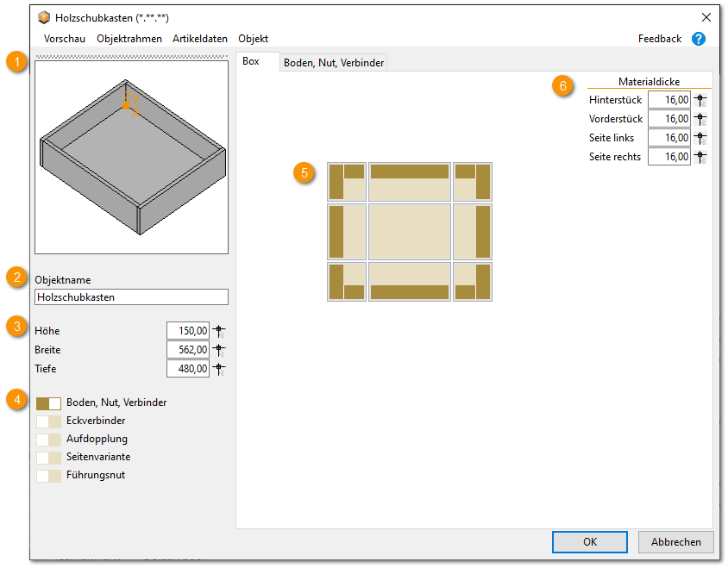
Task: Click the blue help question mark icon
Action: pyautogui.click(x=699, y=39)
